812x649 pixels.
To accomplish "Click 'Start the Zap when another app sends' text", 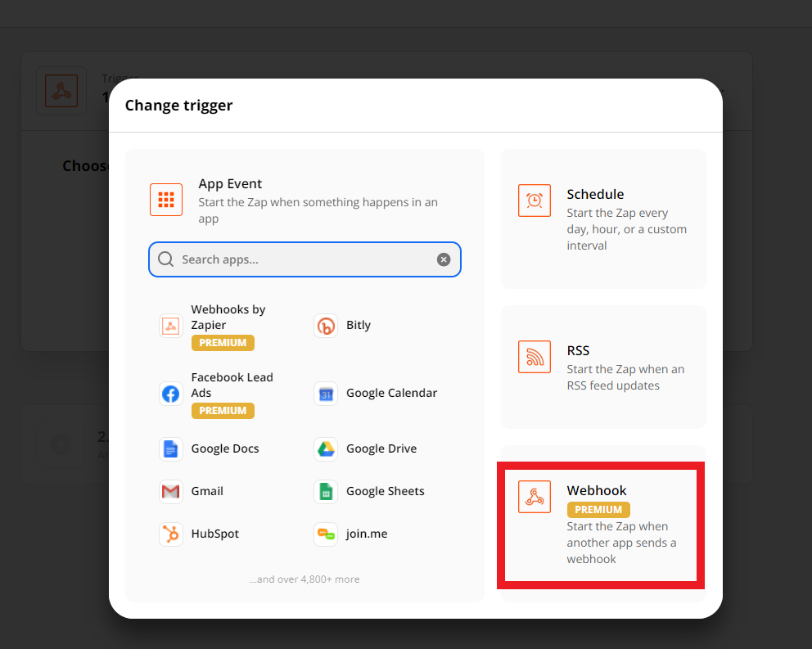I will (621, 543).
